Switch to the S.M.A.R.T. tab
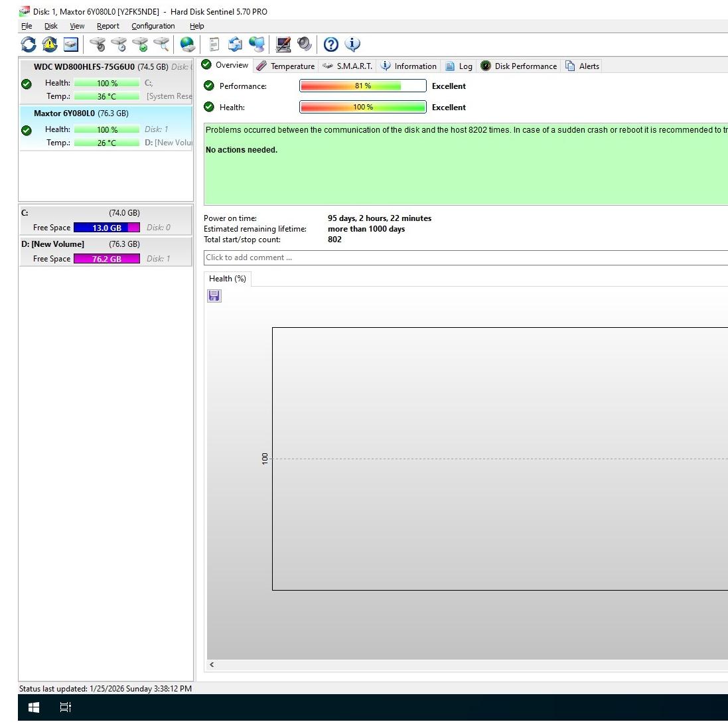728x728 pixels. [x=347, y=66]
